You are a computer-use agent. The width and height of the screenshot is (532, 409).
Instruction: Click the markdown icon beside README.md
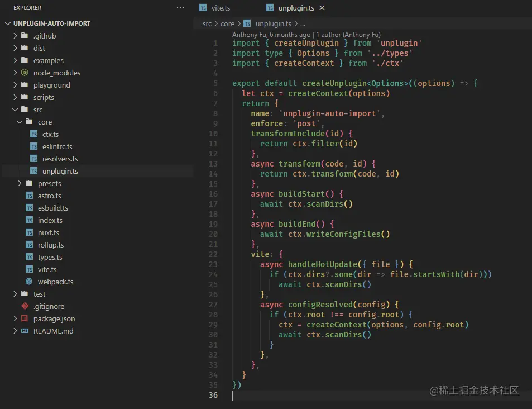pyautogui.click(x=25, y=331)
